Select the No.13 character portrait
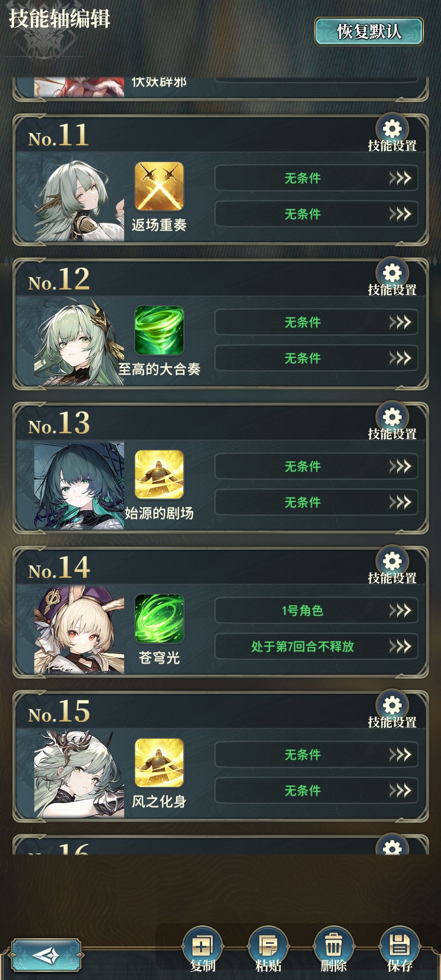 (x=79, y=486)
